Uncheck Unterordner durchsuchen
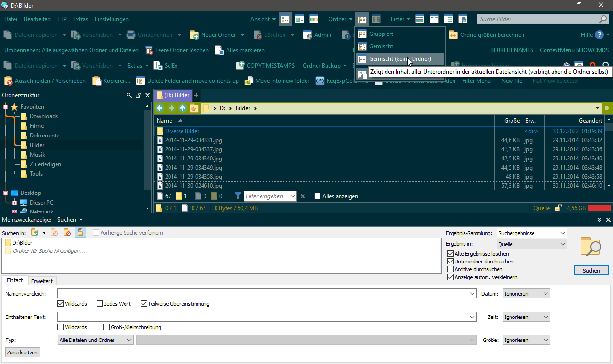 450,262
